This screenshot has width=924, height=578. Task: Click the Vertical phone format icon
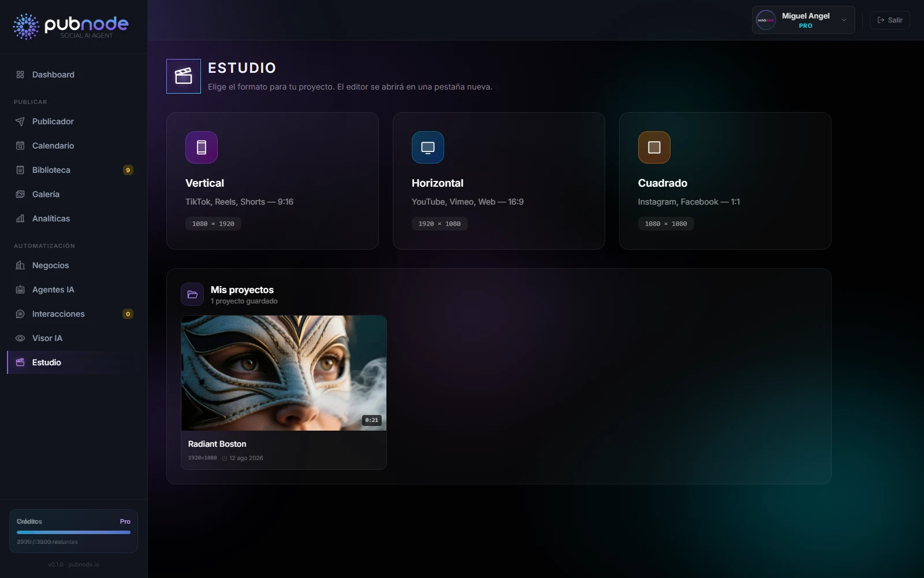[202, 147]
